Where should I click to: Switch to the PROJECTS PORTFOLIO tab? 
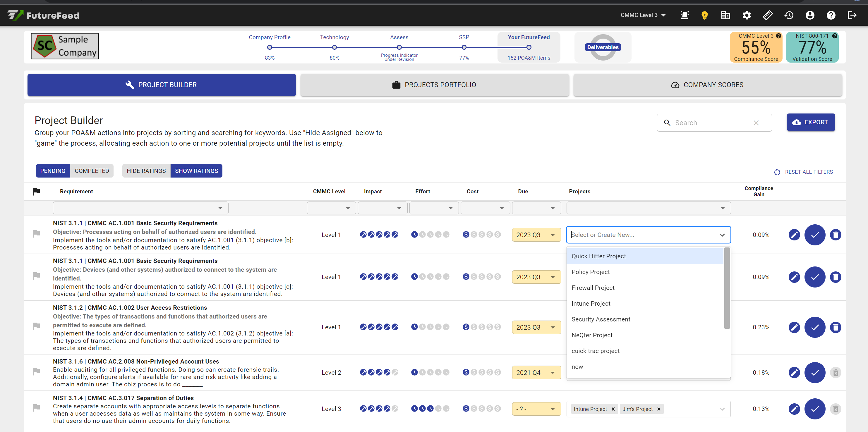point(434,85)
